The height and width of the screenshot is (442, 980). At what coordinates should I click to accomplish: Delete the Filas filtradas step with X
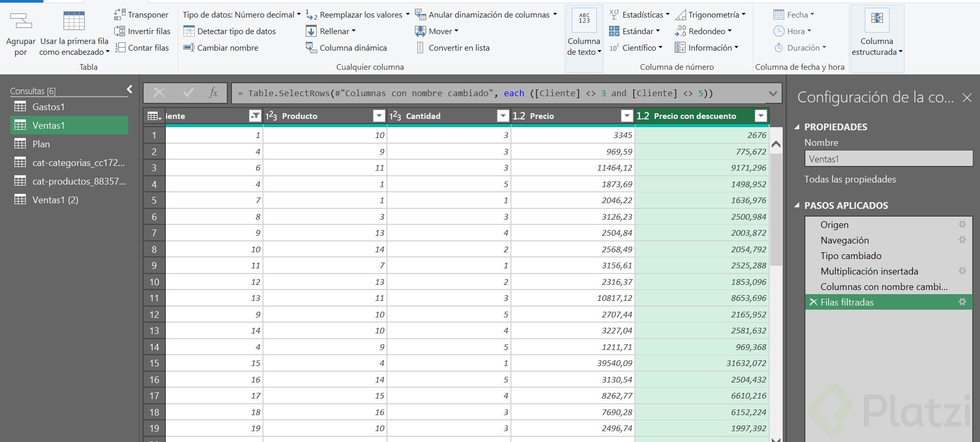point(813,302)
